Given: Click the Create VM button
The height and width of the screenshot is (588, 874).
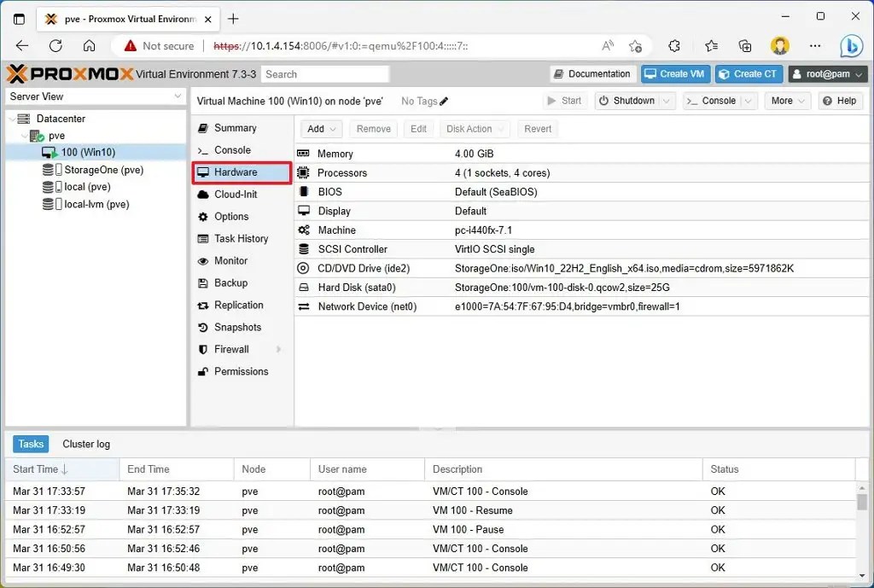Looking at the screenshot, I should [675, 73].
